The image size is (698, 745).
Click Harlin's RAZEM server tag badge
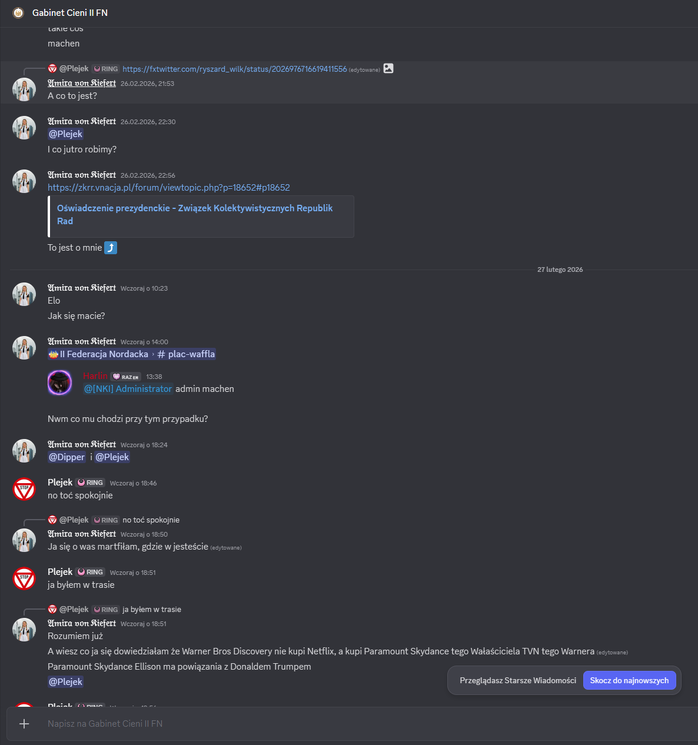126,377
